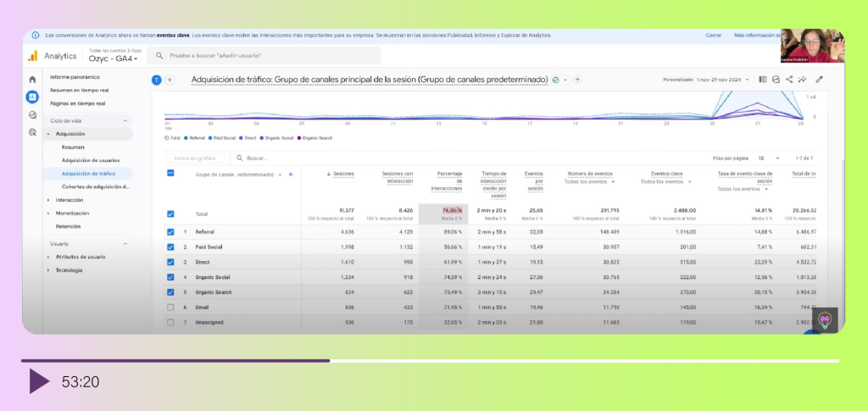The height and width of the screenshot is (411, 868).
Task: Click the compare columns icon
Action: (763, 80)
